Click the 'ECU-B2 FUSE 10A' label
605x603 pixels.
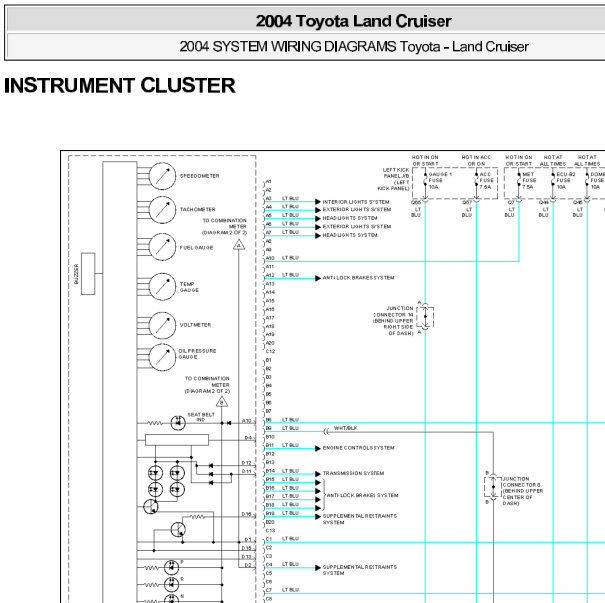565,181
